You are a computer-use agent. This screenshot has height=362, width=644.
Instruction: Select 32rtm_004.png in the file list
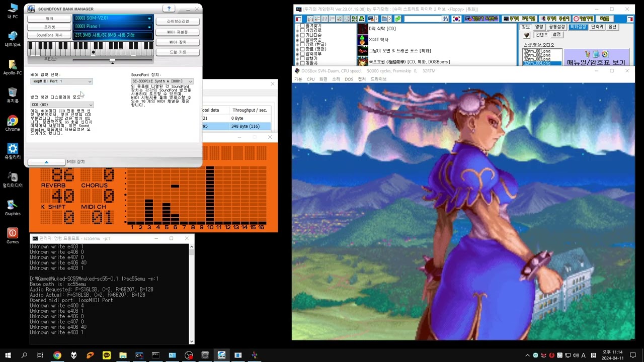pos(542,63)
